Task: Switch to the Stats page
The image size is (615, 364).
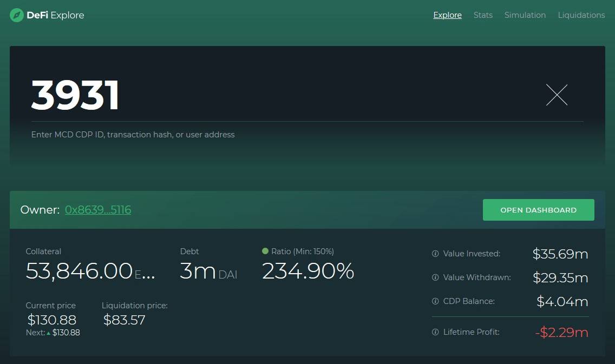Action: [x=483, y=15]
